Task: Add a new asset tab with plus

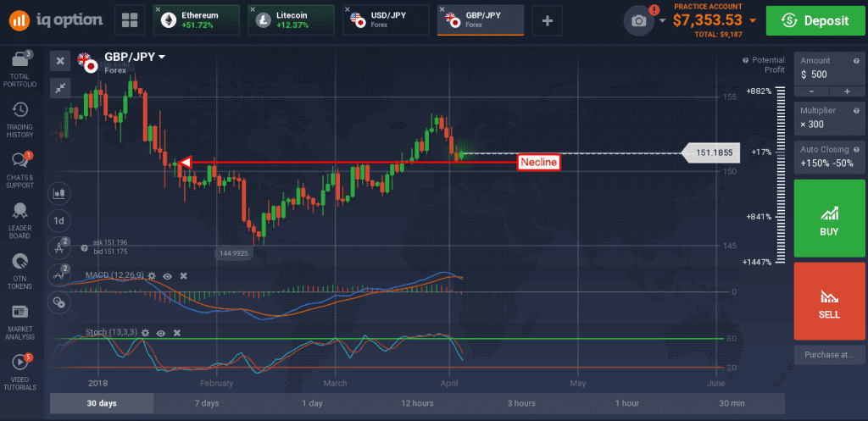Action: click(547, 20)
